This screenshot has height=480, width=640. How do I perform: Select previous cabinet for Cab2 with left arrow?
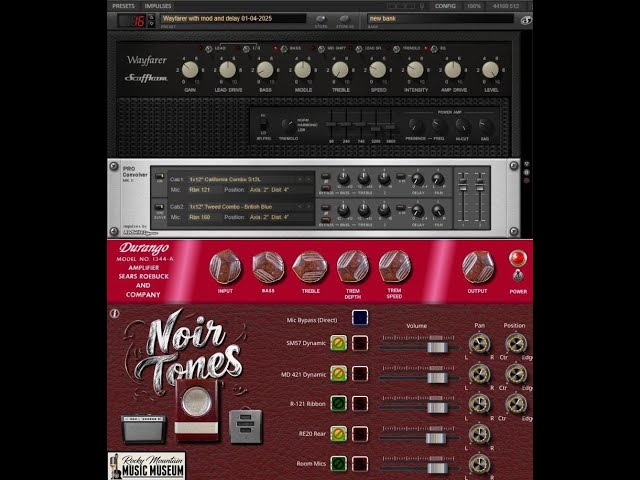[x=300, y=207]
